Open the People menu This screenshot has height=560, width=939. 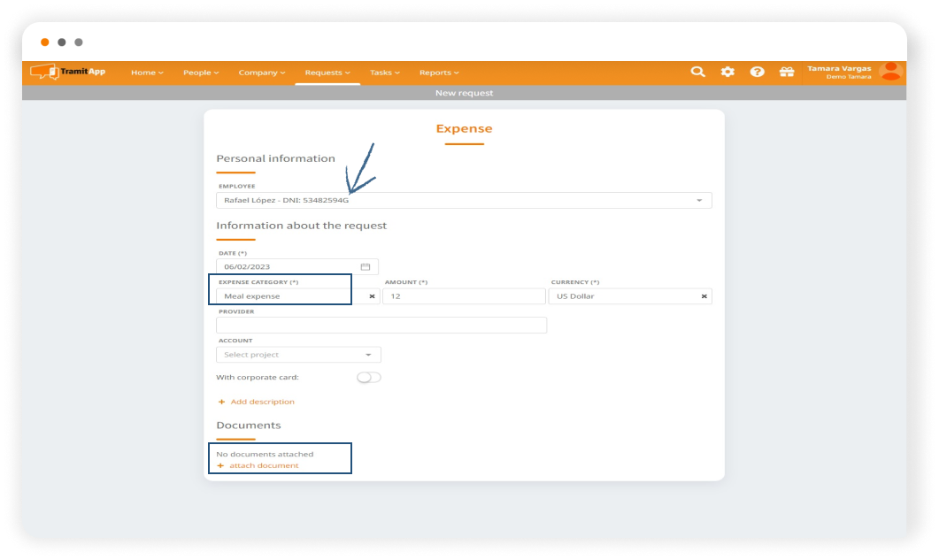pos(202,73)
